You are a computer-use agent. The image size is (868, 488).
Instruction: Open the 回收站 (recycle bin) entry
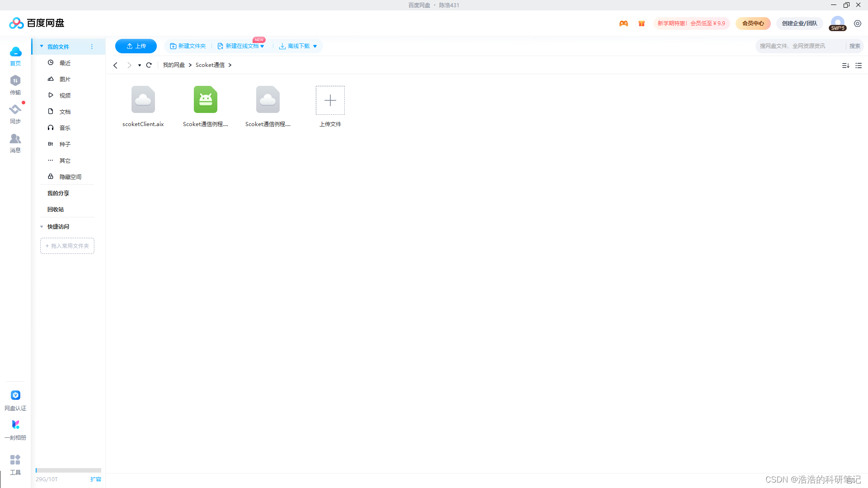56,209
